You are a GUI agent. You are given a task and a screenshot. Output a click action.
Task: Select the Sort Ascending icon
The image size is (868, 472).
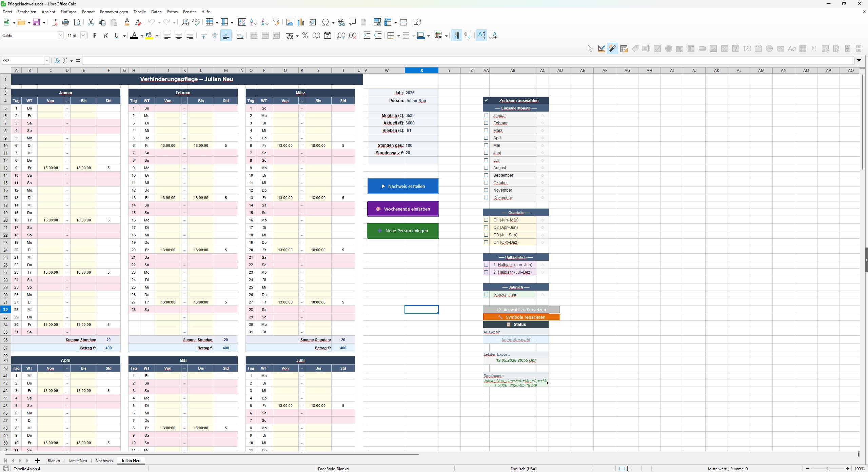(x=254, y=22)
